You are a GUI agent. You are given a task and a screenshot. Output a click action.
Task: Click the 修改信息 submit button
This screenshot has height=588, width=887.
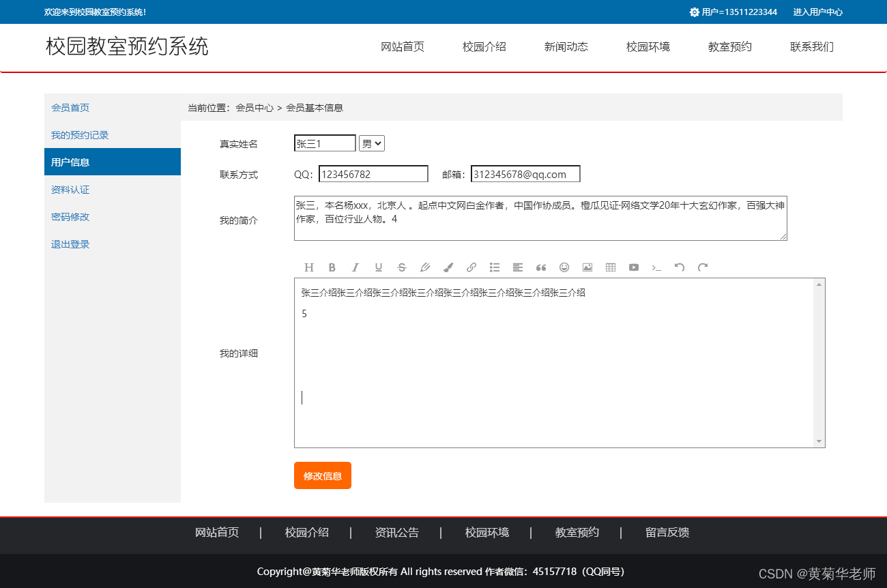[322, 475]
